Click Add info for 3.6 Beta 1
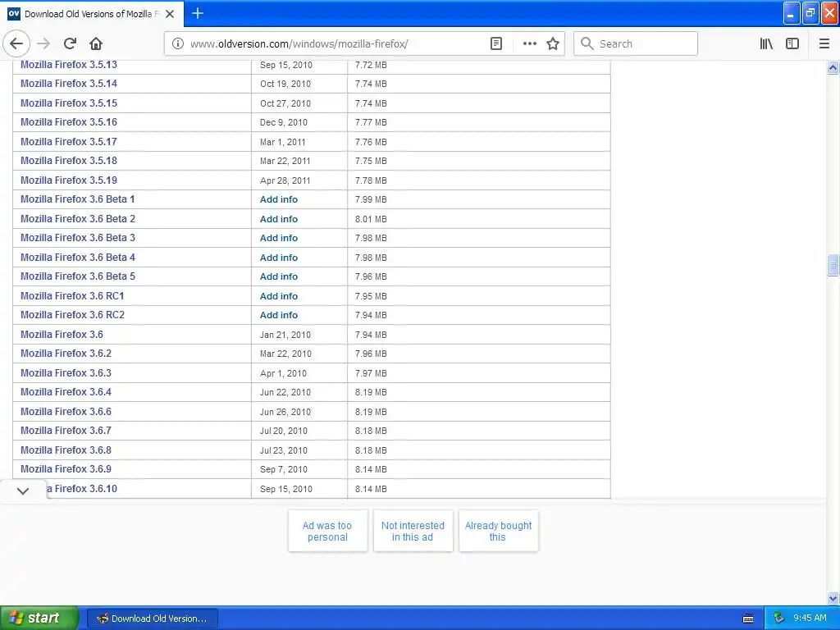 coord(279,199)
